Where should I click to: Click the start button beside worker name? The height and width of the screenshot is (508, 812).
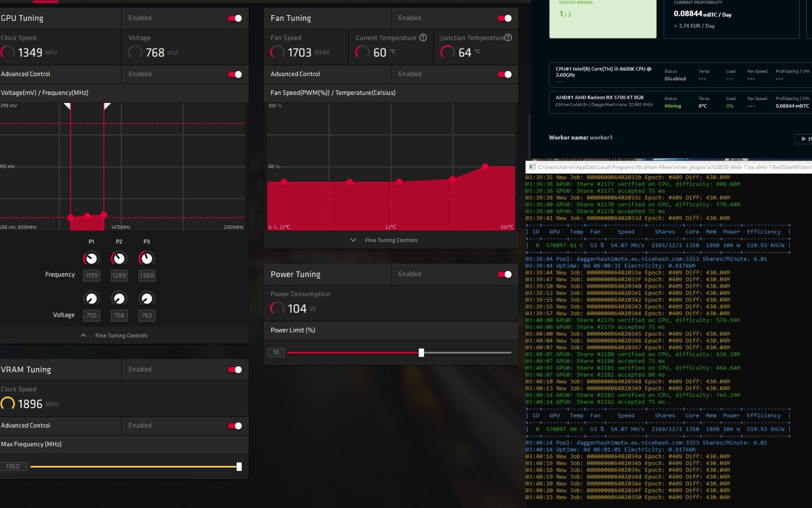click(804, 139)
